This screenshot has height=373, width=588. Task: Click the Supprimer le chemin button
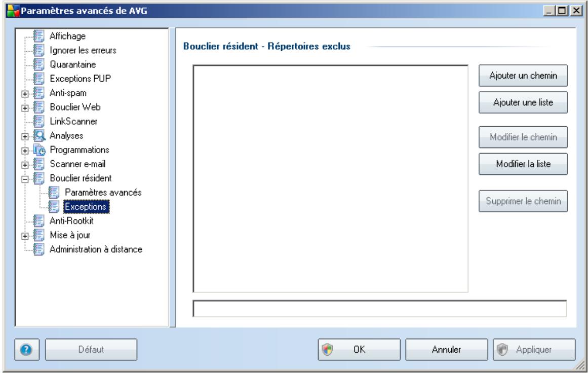523,201
